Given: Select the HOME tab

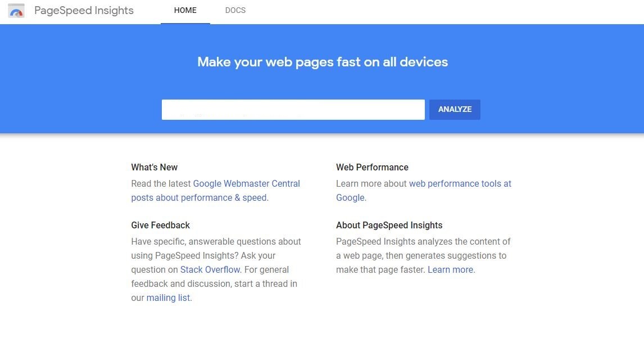Looking at the screenshot, I should [185, 10].
